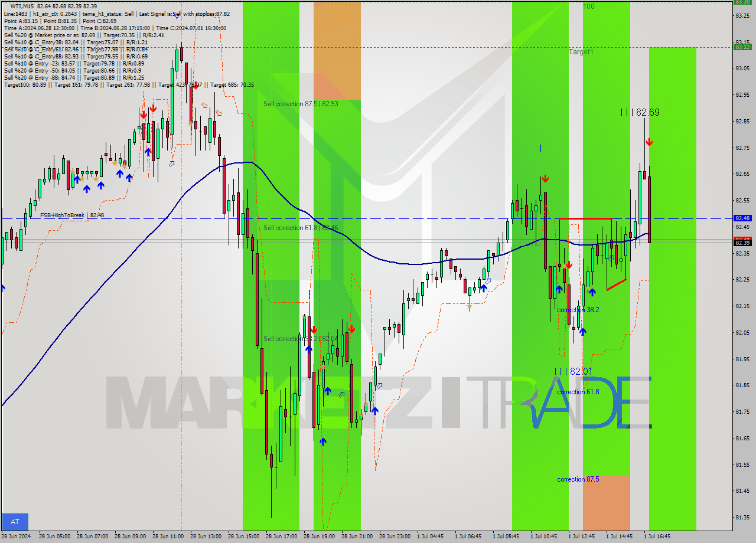Image resolution: width=756 pixels, height=543 pixels.
Task: Click the '28 Jun 21:00' time axis label
Action: 357,537
